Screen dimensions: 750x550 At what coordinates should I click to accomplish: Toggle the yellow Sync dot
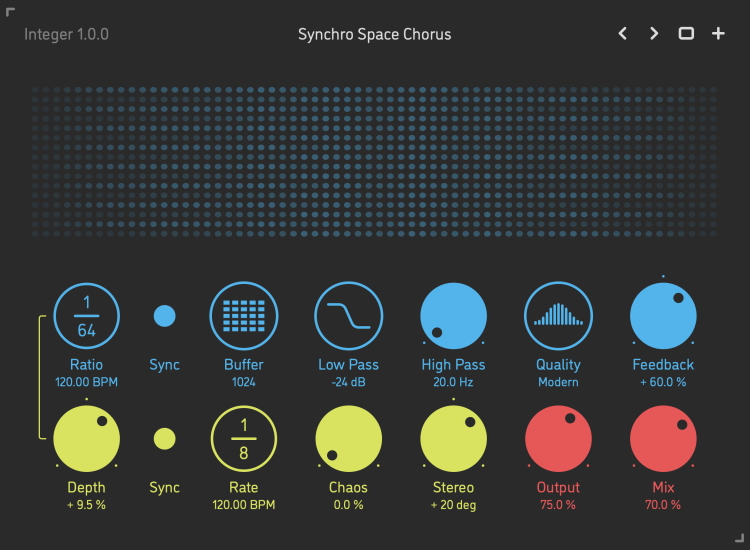pos(165,439)
